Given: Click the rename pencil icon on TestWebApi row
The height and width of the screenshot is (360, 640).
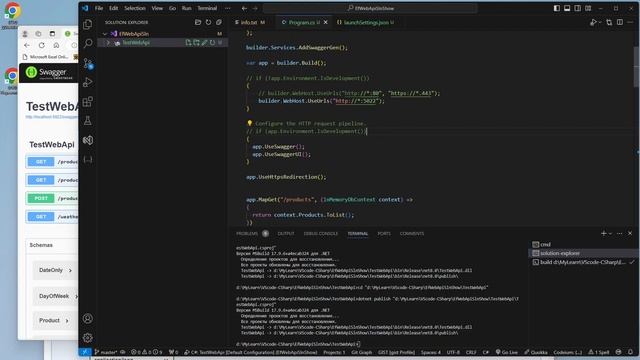Looking at the screenshot, I should (x=204, y=42).
